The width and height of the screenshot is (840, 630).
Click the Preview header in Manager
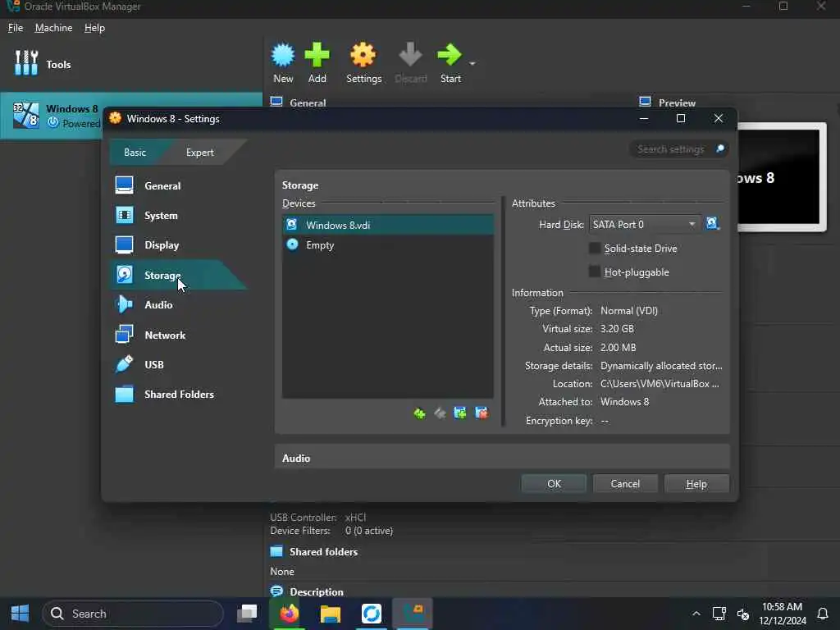[x=677, y=103]
